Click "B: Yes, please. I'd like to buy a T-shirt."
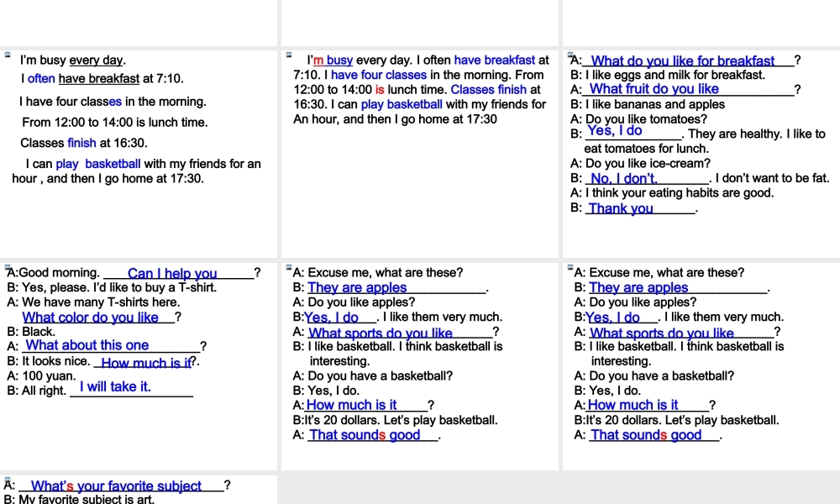This screenshot has height=504, width=840. tap(112, 287)
